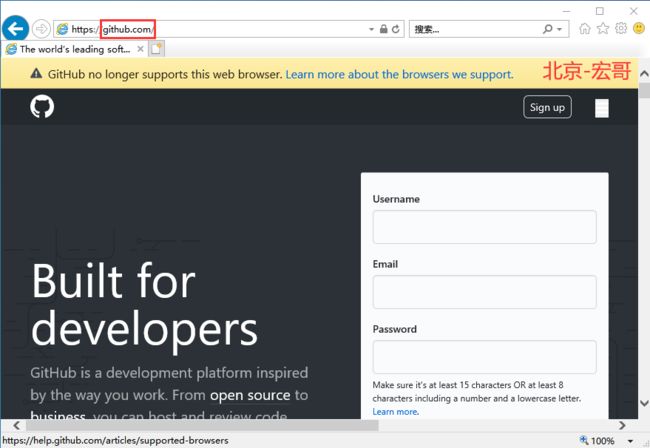Expand the search provider dropdown arrow
Viewport: 650px width, 448px height.
559,29
